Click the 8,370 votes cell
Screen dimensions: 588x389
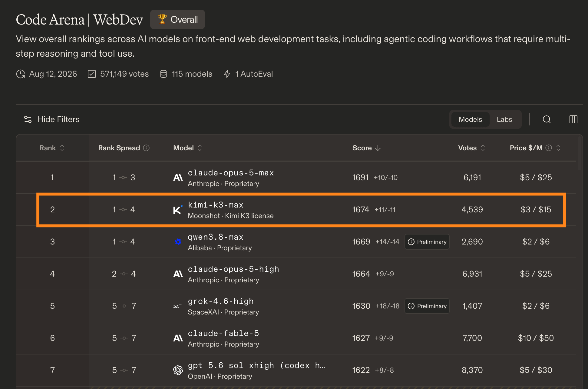(472, 370)
